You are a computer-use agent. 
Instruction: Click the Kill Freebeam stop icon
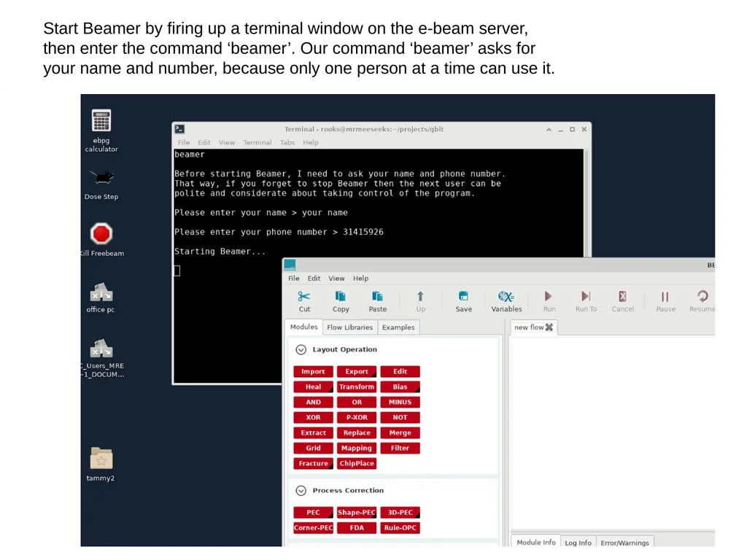101,234
